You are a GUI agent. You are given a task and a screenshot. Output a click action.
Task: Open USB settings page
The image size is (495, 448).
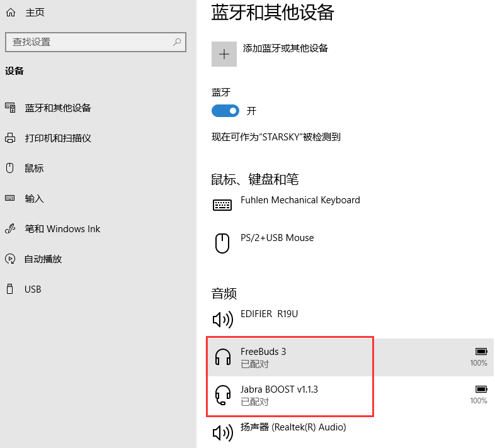33,289
